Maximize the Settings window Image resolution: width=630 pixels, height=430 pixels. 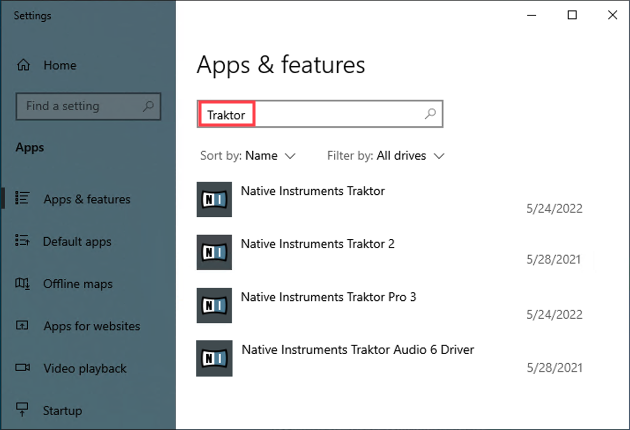click(572, 15)
